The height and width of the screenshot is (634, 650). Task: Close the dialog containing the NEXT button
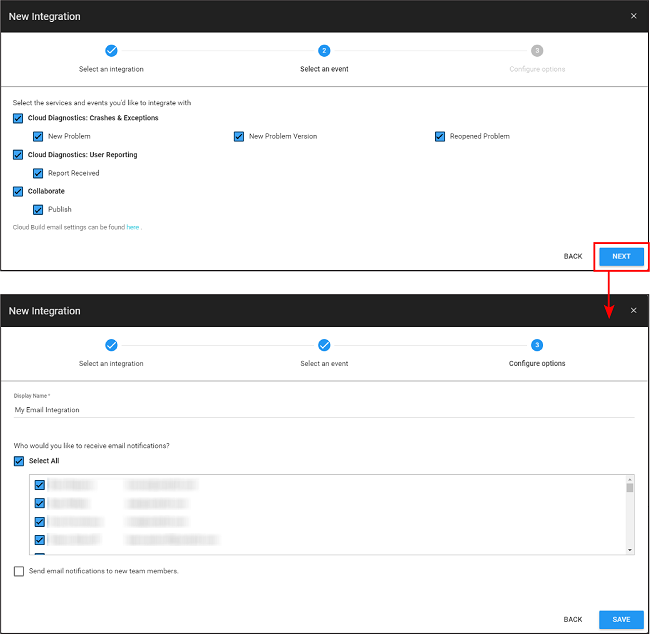tap(633, 16)
